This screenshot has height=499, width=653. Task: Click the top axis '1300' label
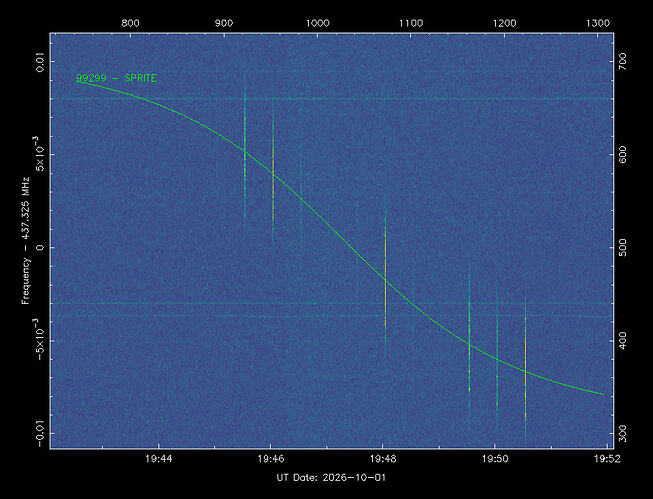pyautogui.click(x=598, y=23)
